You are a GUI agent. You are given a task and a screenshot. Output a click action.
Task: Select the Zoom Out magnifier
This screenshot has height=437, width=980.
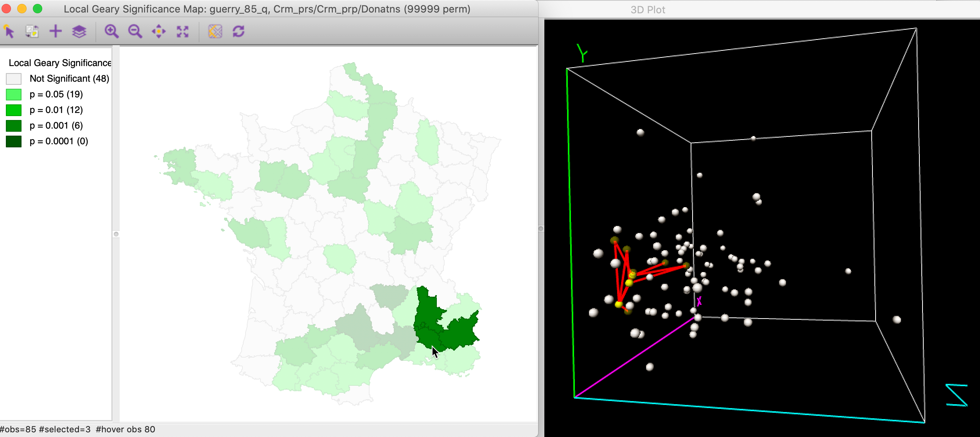click(135, 31)
